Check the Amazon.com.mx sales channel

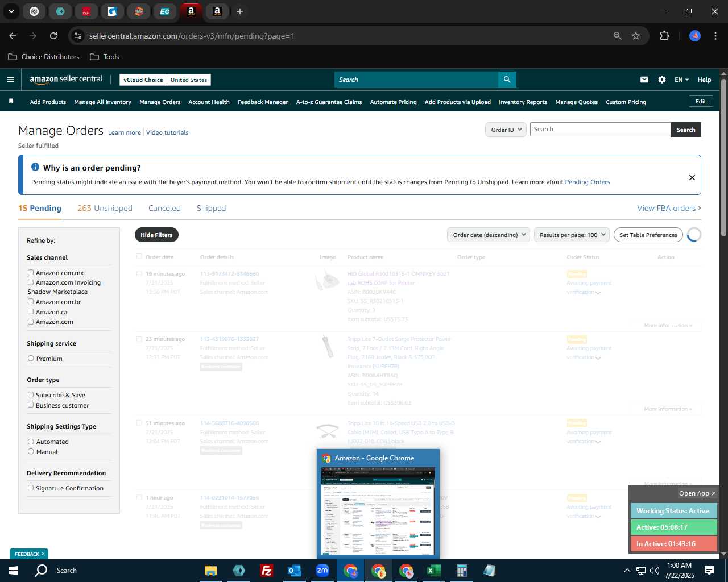coord(31,273)
